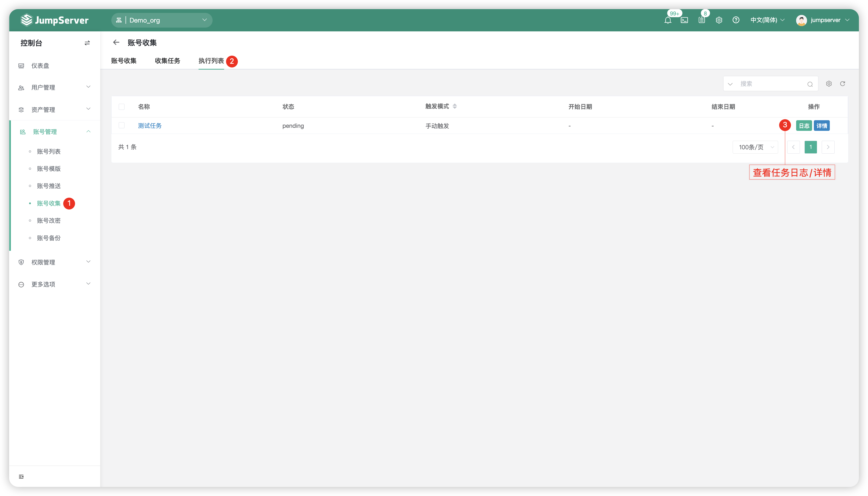Open the web terminal icon
The height and width of the screenshot is (496, 868).
tap(684, 20)
